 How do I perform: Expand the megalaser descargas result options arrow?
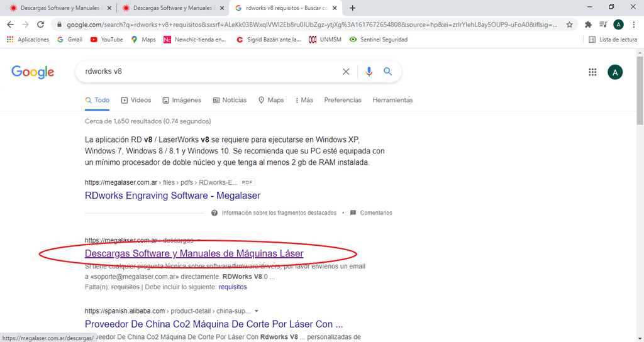point(199,241)
